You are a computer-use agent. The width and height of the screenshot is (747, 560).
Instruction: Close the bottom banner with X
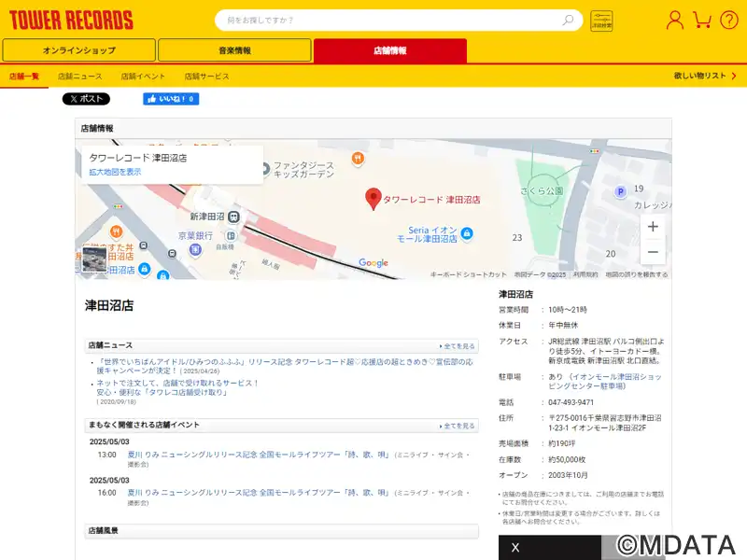[x=515, y=548]
